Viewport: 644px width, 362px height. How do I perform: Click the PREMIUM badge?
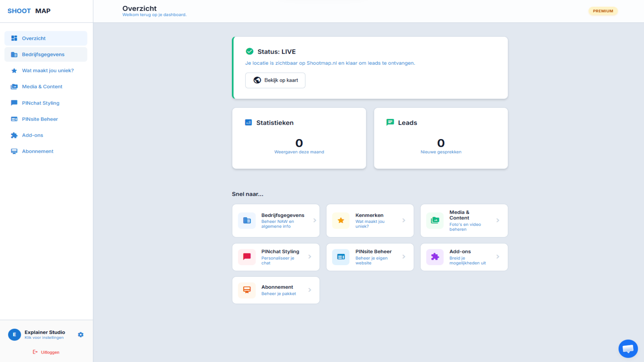tap(603, 11)
